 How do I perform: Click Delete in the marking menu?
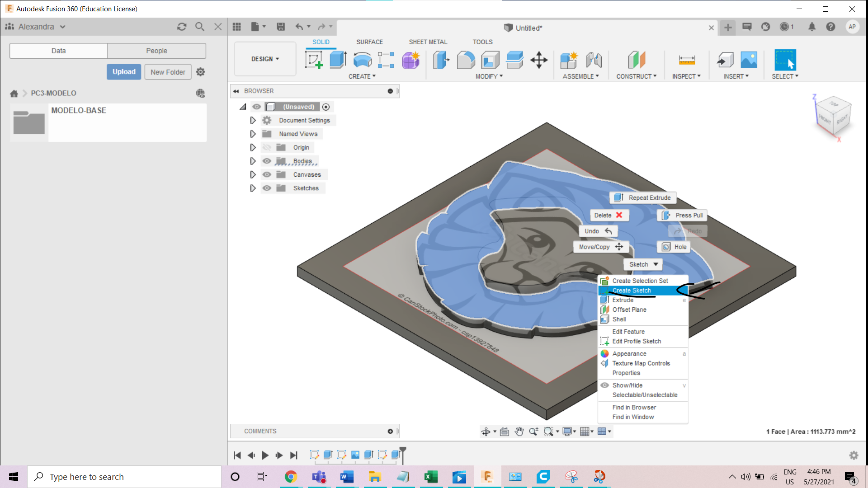pyautogui.click(x=609, y=215)
